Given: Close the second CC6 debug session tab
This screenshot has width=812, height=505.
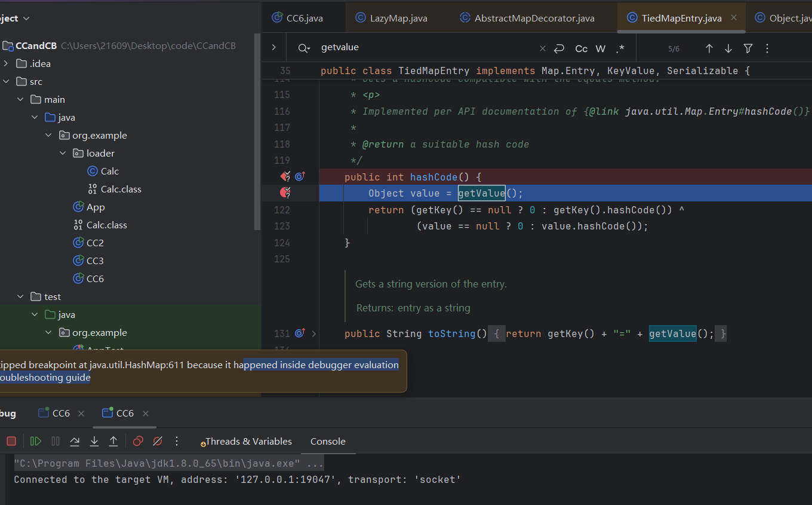Looking at the screenshot, I should pos(146,414).
